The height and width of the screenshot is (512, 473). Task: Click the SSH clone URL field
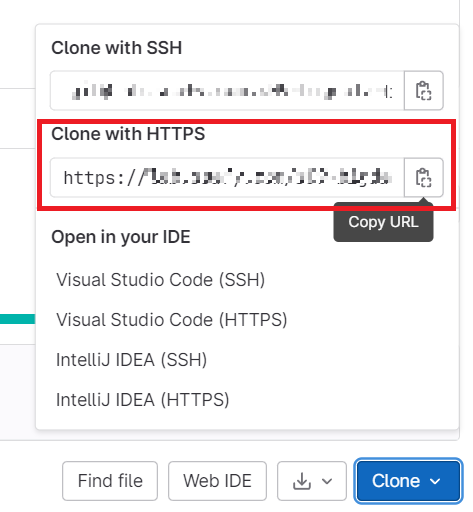click(x=227, y=90)
